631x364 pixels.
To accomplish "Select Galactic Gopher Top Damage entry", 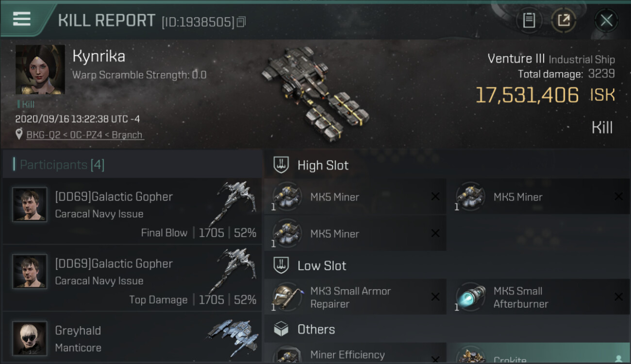I will pos(132,278).
